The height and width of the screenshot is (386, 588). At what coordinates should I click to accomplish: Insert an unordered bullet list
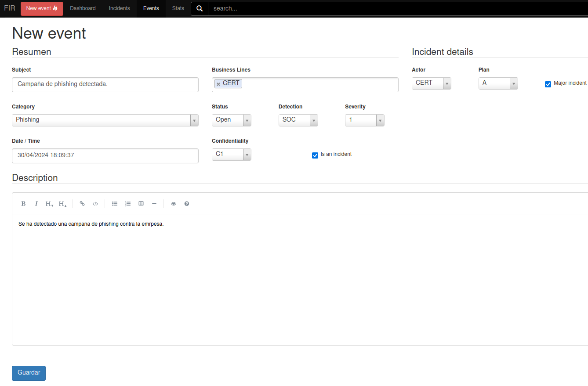tap(115, 204)
